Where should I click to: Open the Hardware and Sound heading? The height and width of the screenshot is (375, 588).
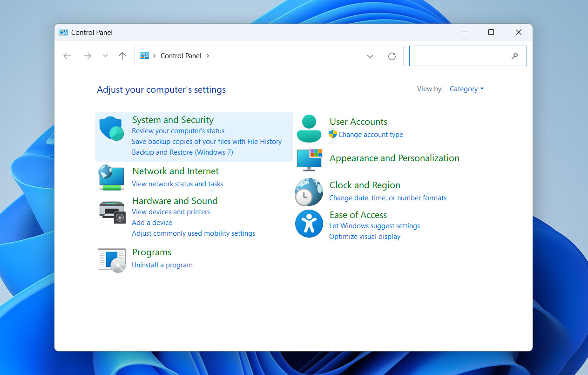click(x=175, y=201)
